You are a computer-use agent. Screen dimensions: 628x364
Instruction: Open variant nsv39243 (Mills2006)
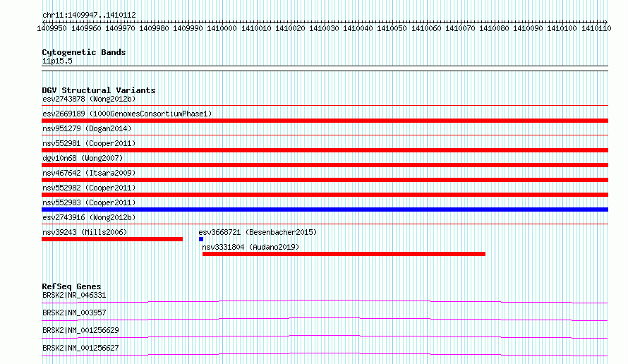coord(85,232)
